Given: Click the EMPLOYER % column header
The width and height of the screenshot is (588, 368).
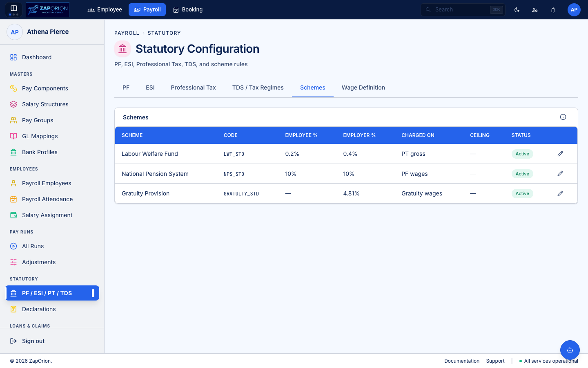Looking at the screenshot, I should [359, 135].
